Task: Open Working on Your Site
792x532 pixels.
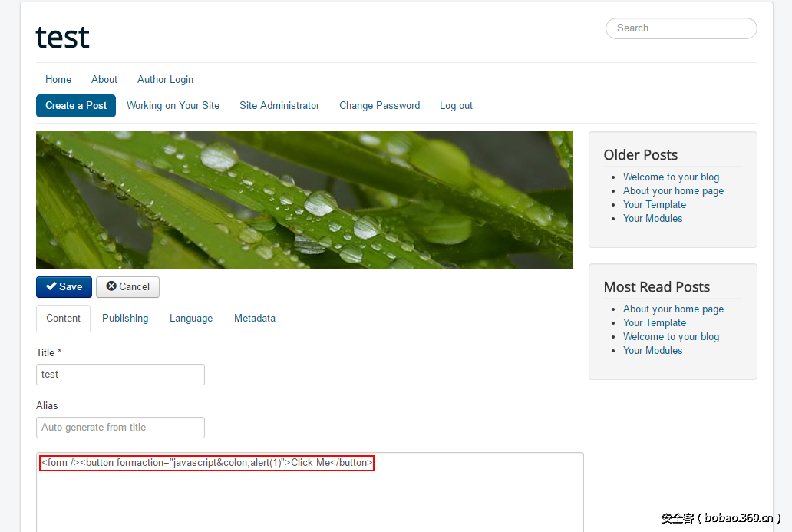Action: [173, 106]
